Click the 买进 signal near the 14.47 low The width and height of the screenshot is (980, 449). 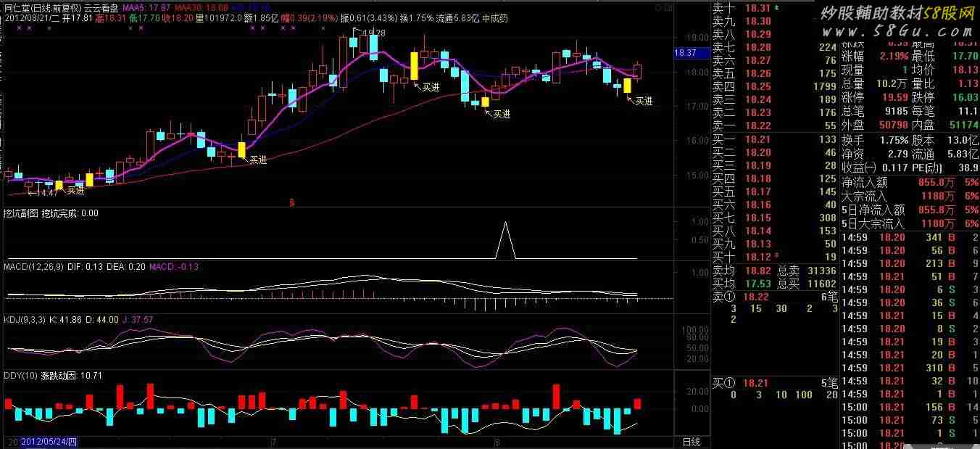[x=75, y=191]
